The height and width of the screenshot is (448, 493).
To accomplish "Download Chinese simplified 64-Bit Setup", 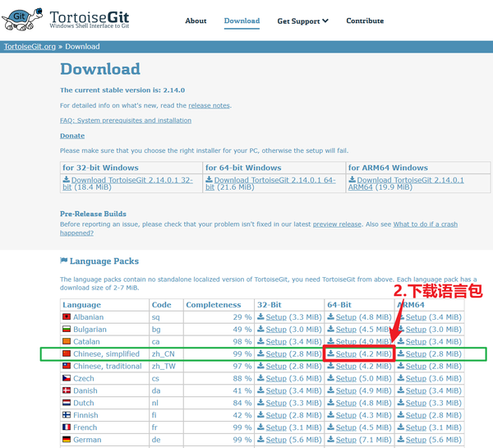I will [346, 354].
